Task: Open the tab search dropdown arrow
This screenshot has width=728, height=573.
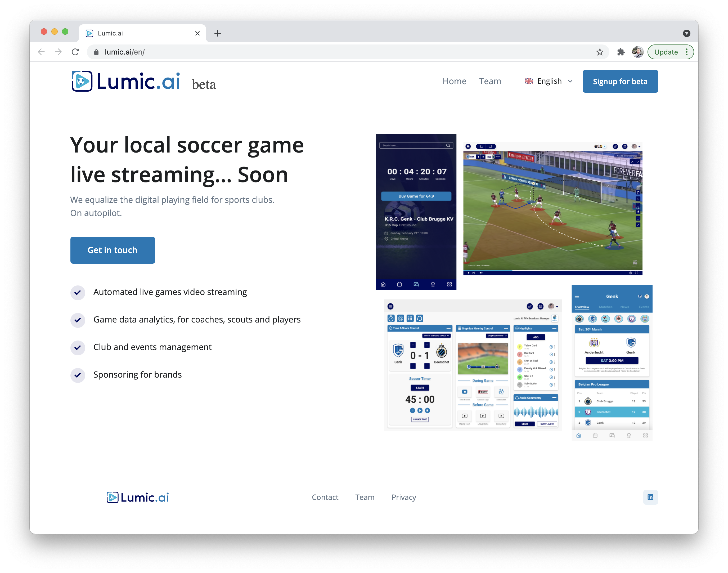Action: point(686,33)
